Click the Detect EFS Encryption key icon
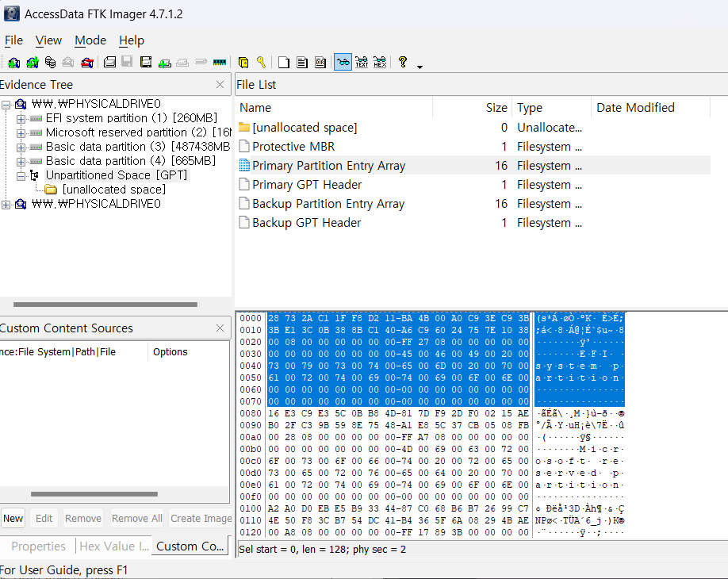This screenshot has width=728, height=579. (261, 62)
